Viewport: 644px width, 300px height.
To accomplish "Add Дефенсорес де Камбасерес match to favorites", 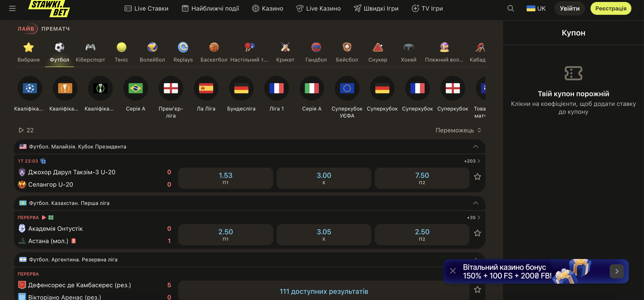I will 477,289.
